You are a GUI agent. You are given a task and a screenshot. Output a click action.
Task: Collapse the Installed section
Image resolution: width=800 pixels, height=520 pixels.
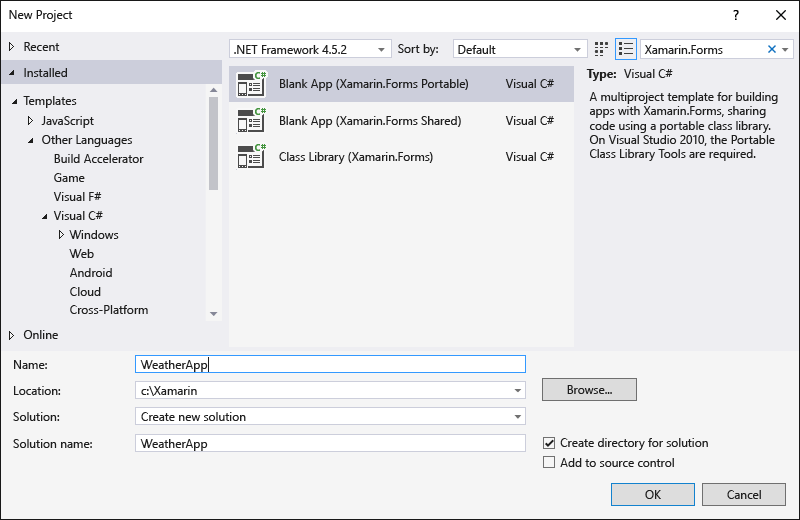pos(12,73)
